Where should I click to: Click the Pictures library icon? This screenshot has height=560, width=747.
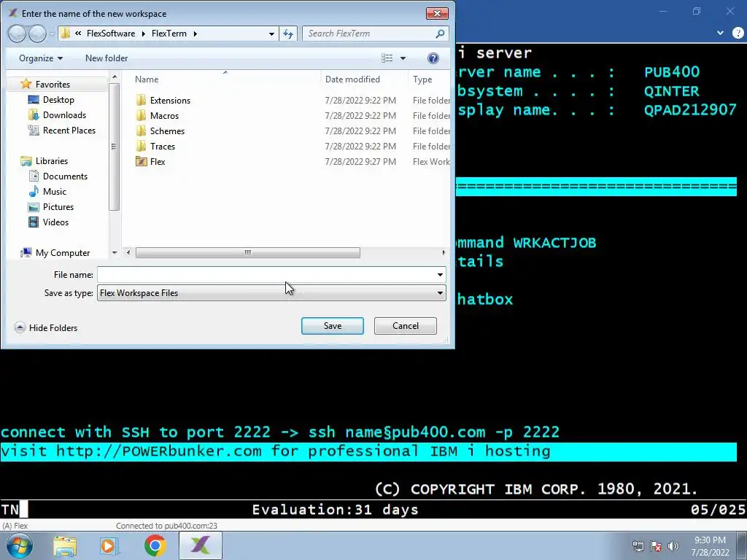click(34, 206)
